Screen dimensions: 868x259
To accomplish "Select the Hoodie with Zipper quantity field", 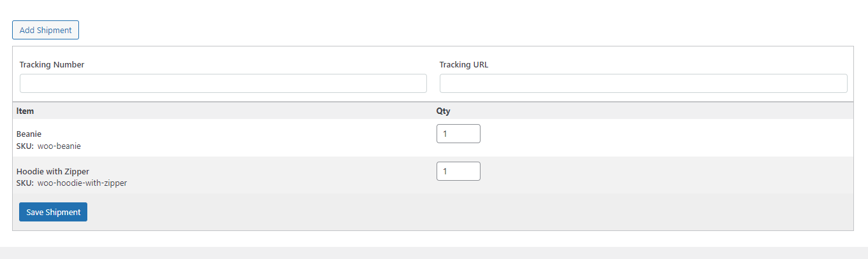I will (x=458, y=171).
